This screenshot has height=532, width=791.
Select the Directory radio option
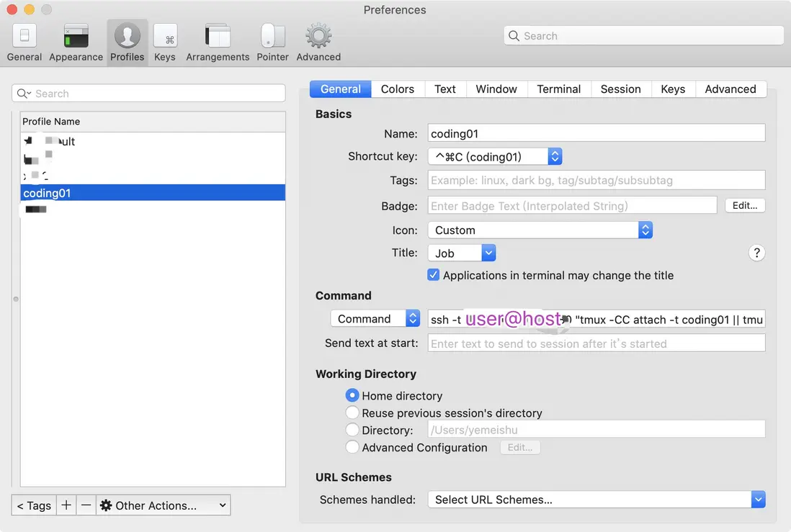tap(352, 429)
